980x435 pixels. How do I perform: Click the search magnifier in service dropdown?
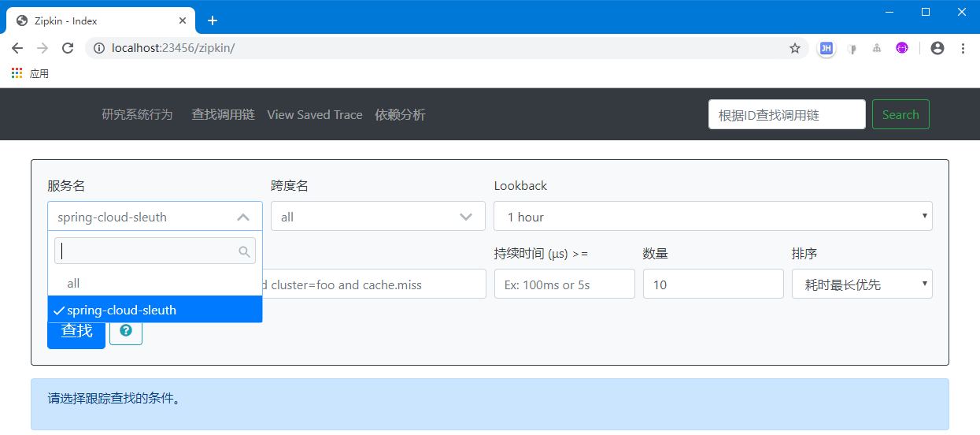244,251
